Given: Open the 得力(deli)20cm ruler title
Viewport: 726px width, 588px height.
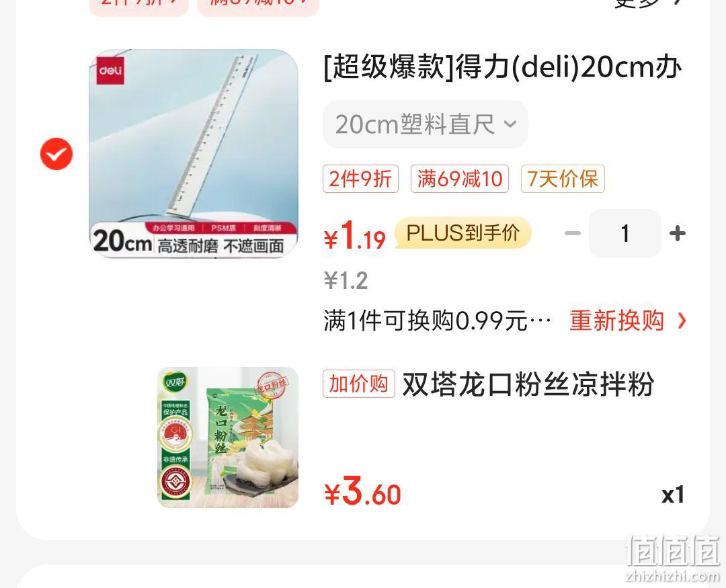Looking at the screenshot, I should (502, 68).
